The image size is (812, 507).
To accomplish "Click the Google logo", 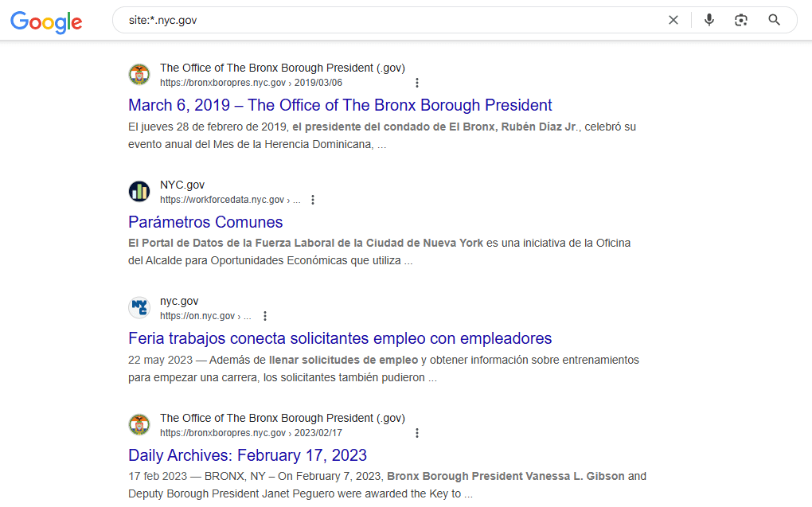I will (46, 22).
